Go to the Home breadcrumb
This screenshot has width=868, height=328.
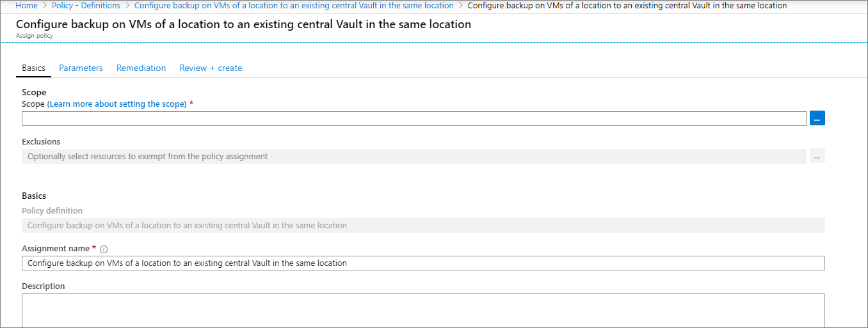27,6
